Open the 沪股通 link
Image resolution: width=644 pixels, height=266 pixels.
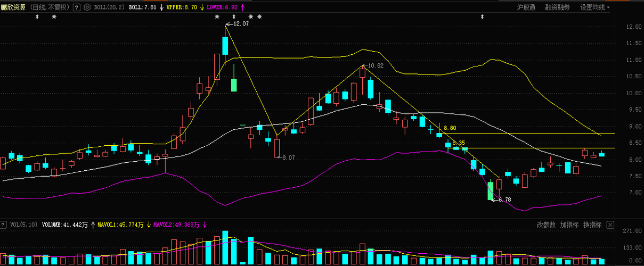(x=526, y=7)
